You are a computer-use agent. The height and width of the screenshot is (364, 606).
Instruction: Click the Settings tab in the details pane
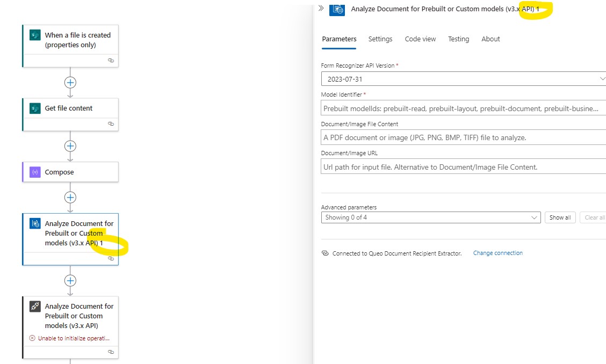point(380,39)
